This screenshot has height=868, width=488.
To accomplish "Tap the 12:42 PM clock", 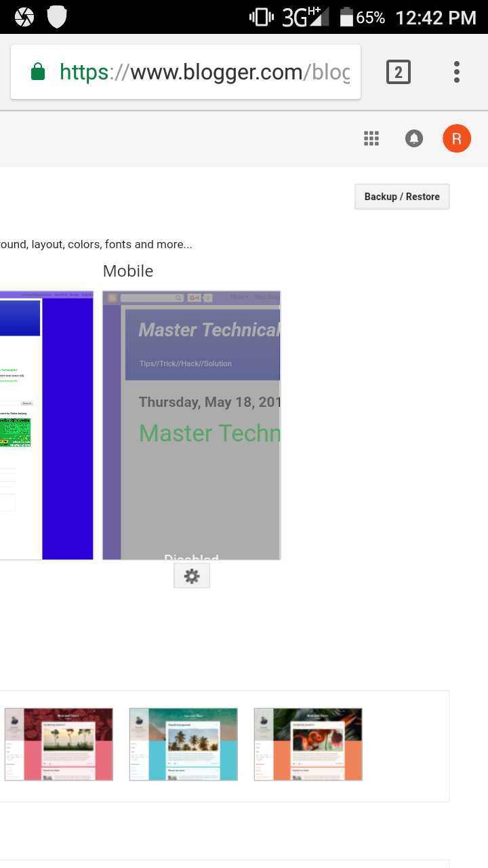I will [x=436, y=17].
